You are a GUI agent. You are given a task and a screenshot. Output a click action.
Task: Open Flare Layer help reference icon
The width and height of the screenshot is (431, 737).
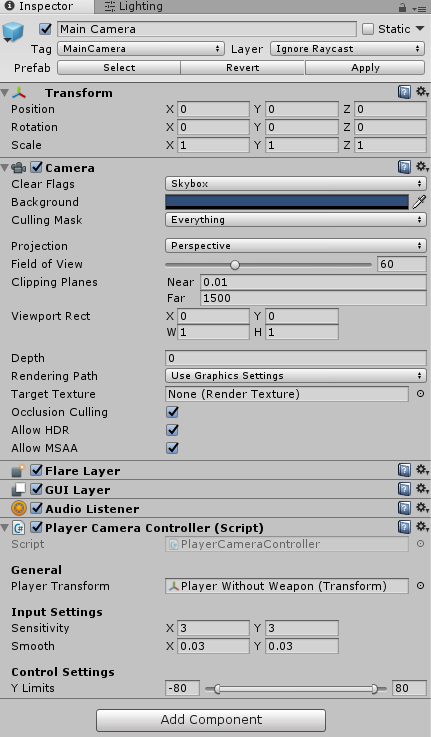coord(404,470)
